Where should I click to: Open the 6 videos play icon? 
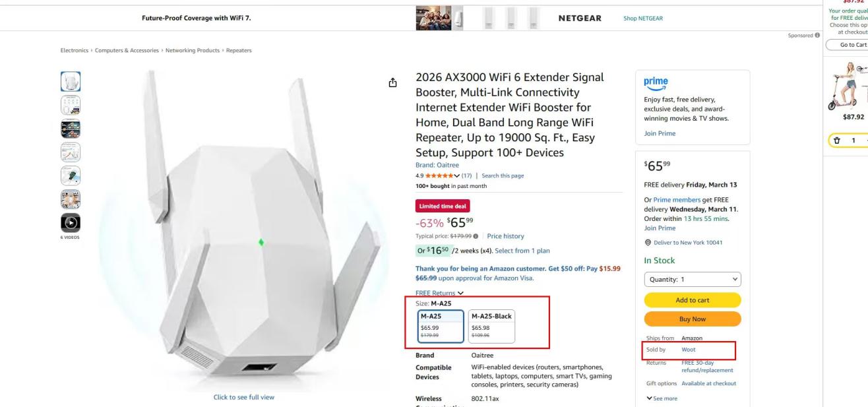pos(71,223)
